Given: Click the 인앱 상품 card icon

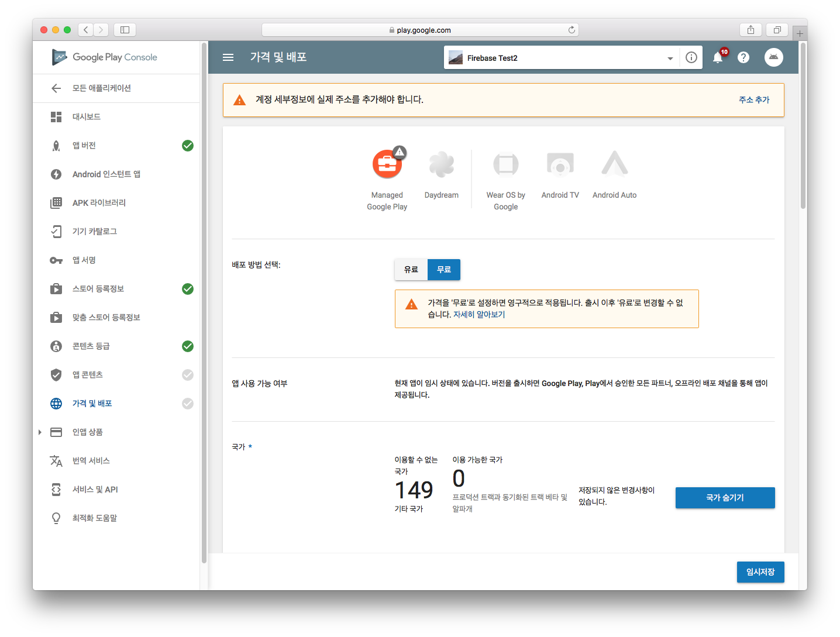Looking at the screenshot, I should (56, 432).
